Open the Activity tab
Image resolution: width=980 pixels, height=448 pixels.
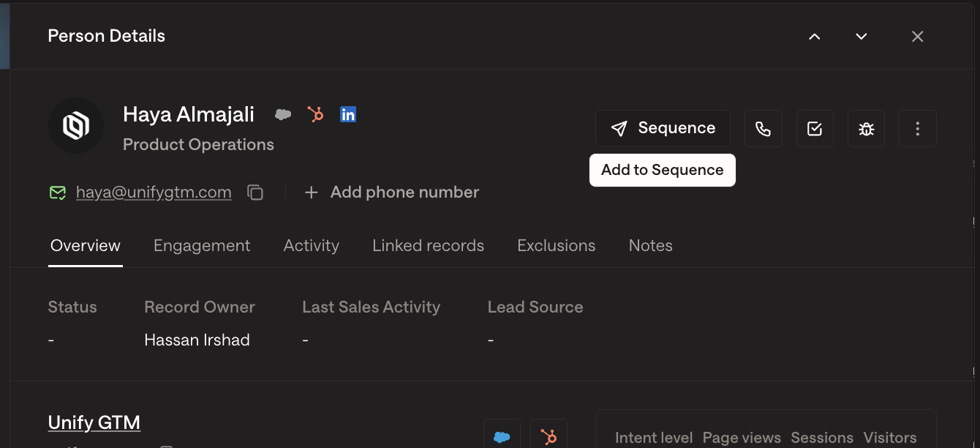point(312,246)
